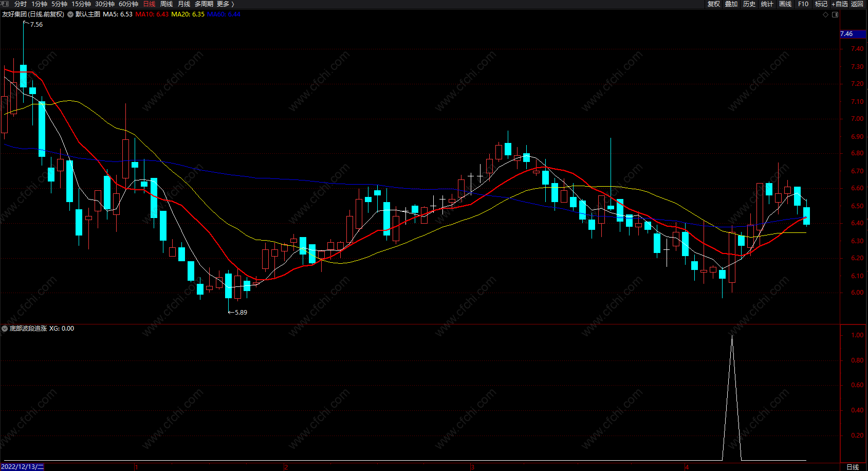Add stock with +自选 button

(x=840, y=4)
